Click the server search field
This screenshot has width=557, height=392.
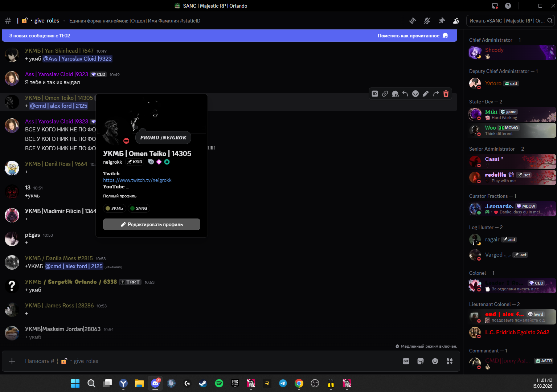(x=511, y=21)
